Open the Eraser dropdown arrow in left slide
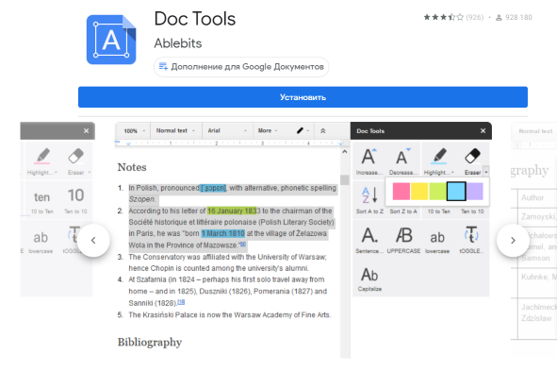This screenshot has height=371, width=557. 90,172
